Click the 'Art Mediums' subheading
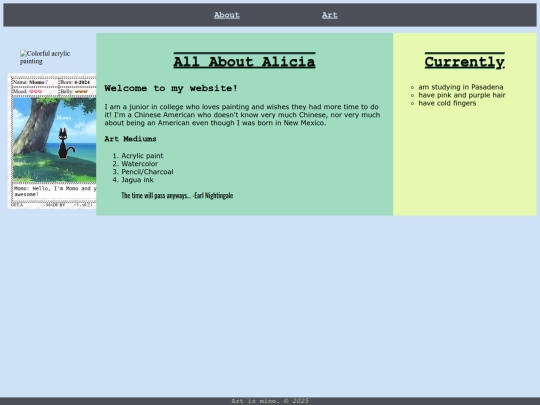Screen dimensions: 540x405 [x=130, y=139]
